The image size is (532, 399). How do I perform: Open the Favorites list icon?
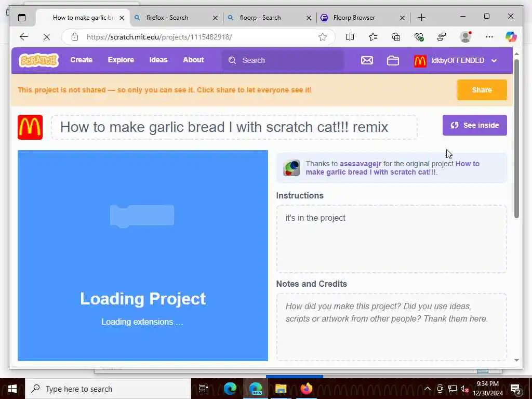pos(373,37)
